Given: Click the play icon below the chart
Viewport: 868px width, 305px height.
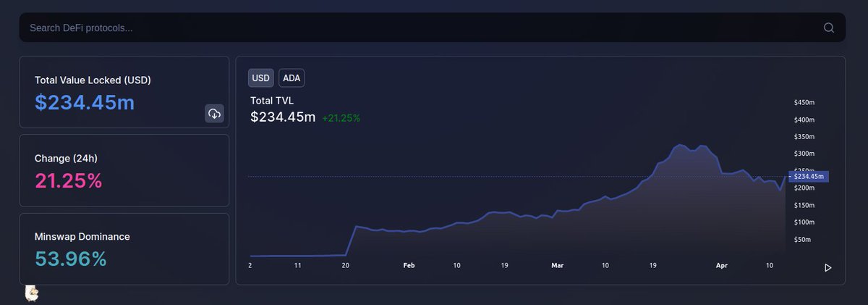Looking at the screenshot, I should (x=828, y=267).
